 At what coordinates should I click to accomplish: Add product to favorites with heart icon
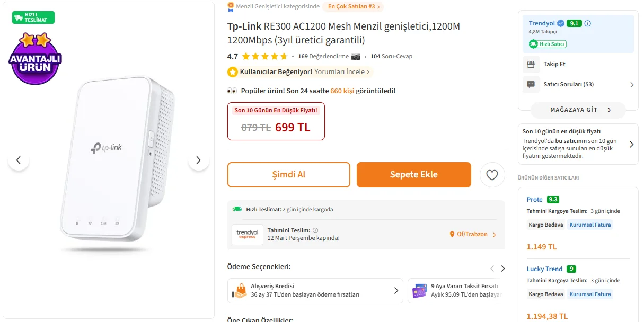[x=492, y=175]
